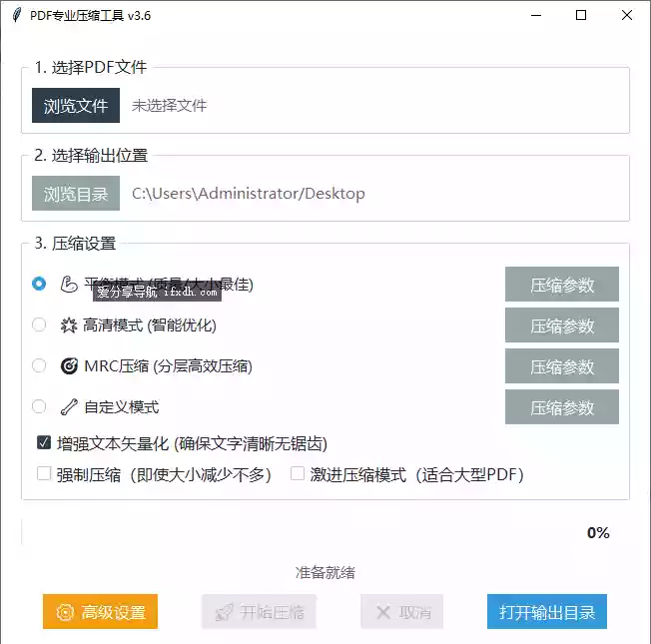Viewport: 651px width, 644px height.
Task: Enable the 强制压缩 checkbox
Action: click(x=44, y=474)
